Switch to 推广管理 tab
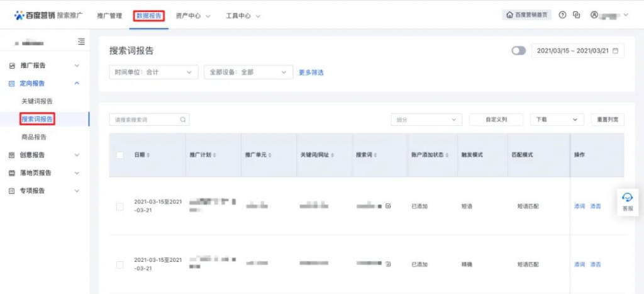This screenshot has width=644, height=294. tap(109, 16)
